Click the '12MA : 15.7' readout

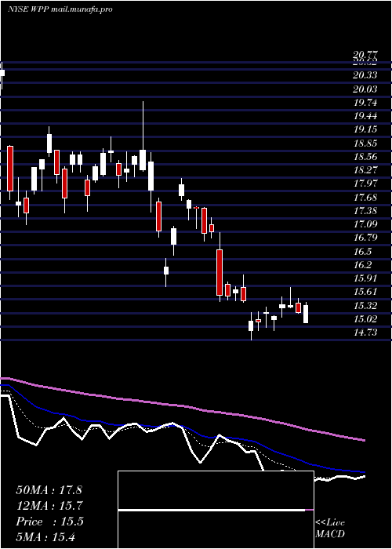[x=49, y=506]
